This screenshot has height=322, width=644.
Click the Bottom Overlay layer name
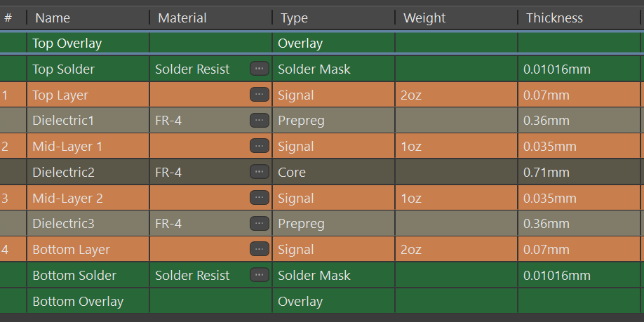click(78, 301)
